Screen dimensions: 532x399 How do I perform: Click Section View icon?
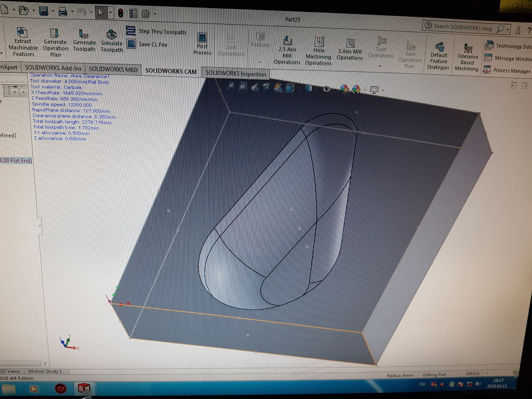click(x=266, y=87)
